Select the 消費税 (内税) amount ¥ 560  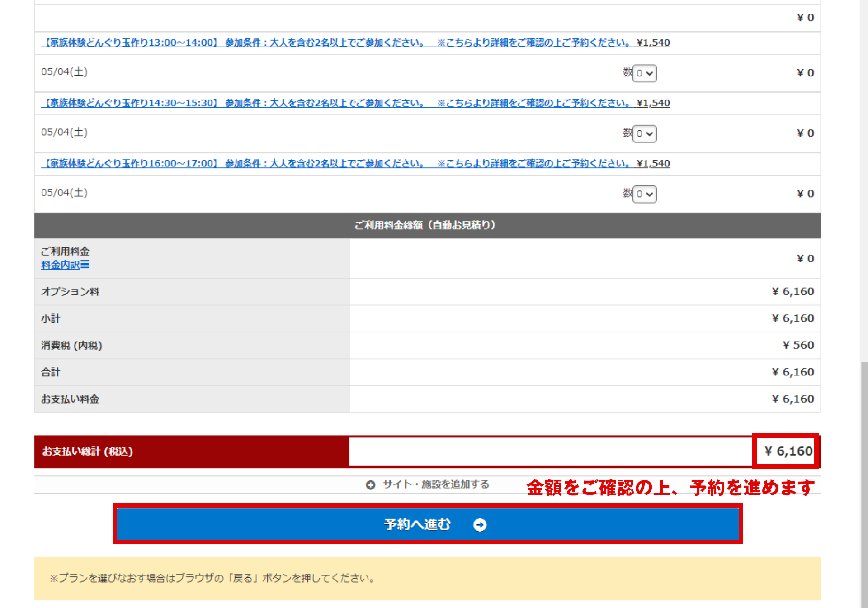point(798,345)
